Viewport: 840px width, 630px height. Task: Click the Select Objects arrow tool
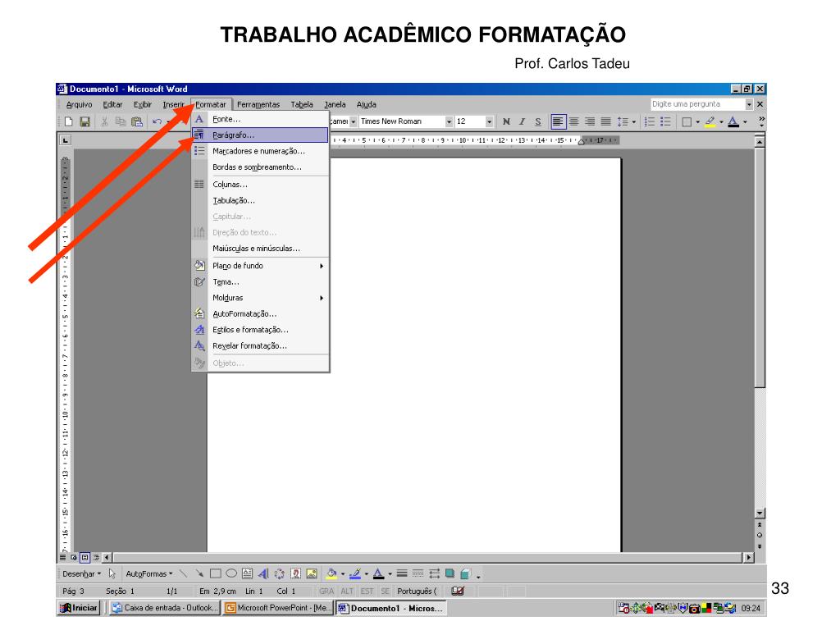[112, 573]
